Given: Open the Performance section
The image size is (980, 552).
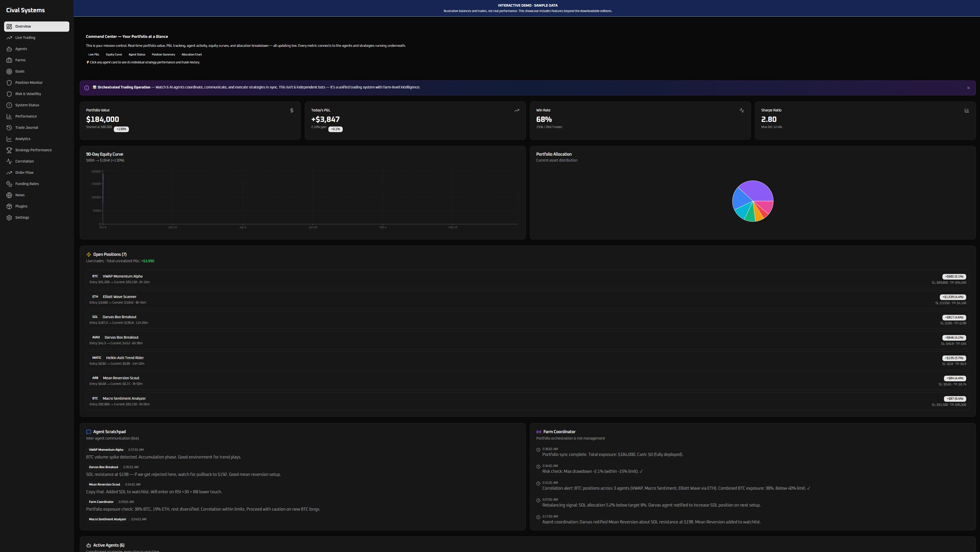Looking at the screenshot, I should [x=37, y=116].
